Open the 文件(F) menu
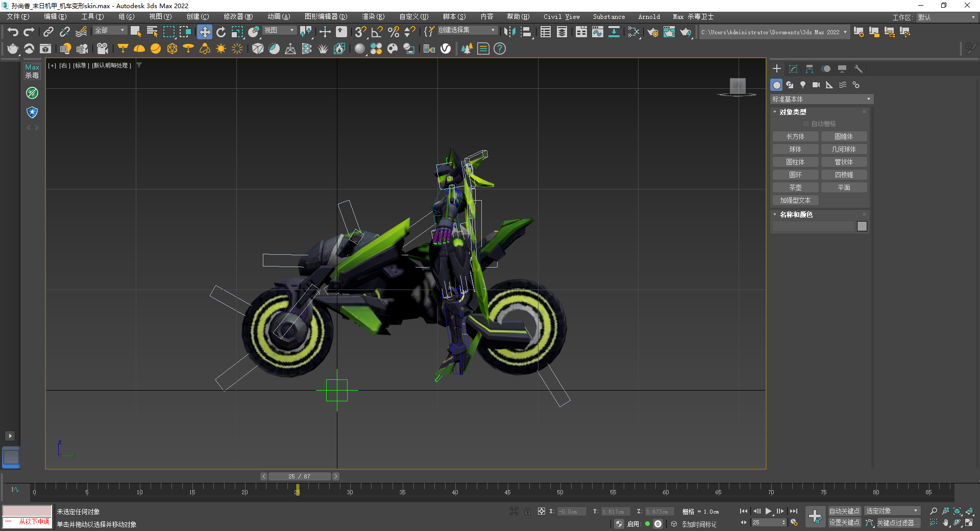Viewport: 980px width, 531px height. (x=18, y=17)
